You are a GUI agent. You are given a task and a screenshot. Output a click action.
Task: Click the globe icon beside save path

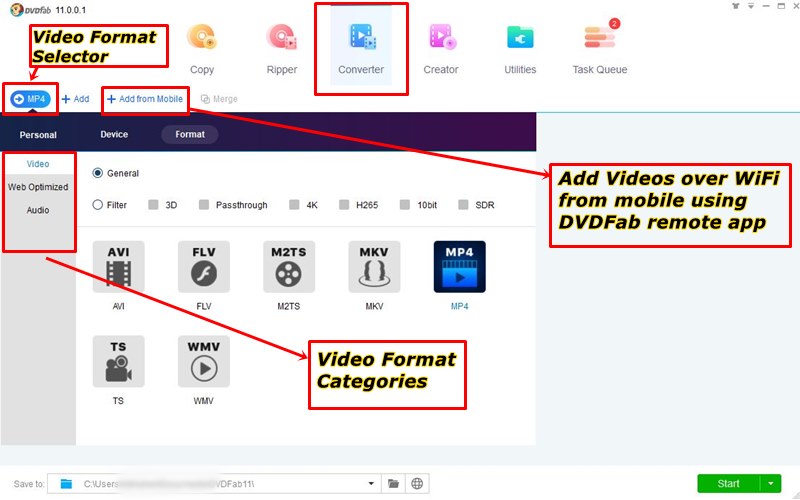[417, 484]
